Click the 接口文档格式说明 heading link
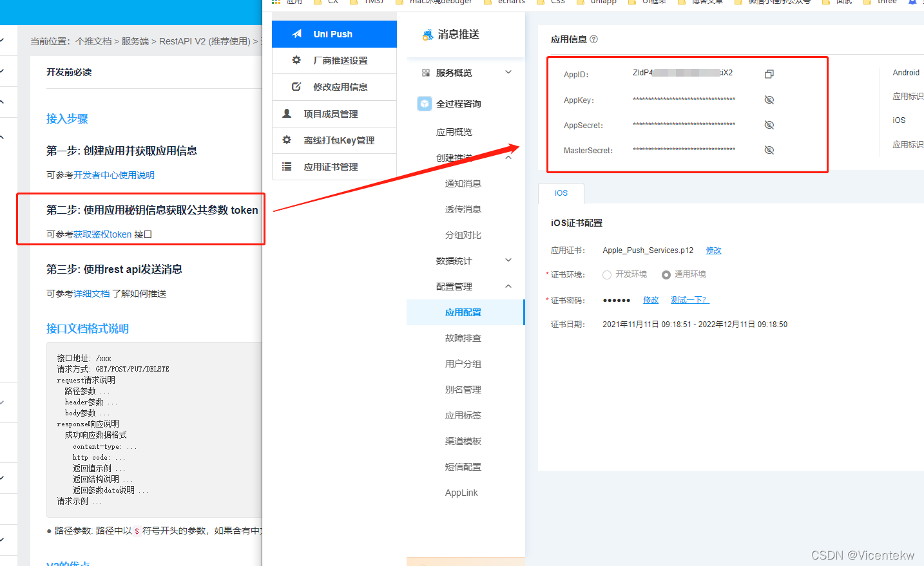This screenshot has height=566, width=924. tap(88, 328)
